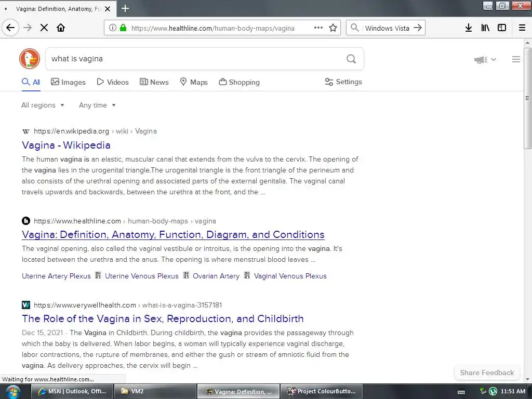Stop loading the page with the X button

pyautogui.click(x=44, y=28)
